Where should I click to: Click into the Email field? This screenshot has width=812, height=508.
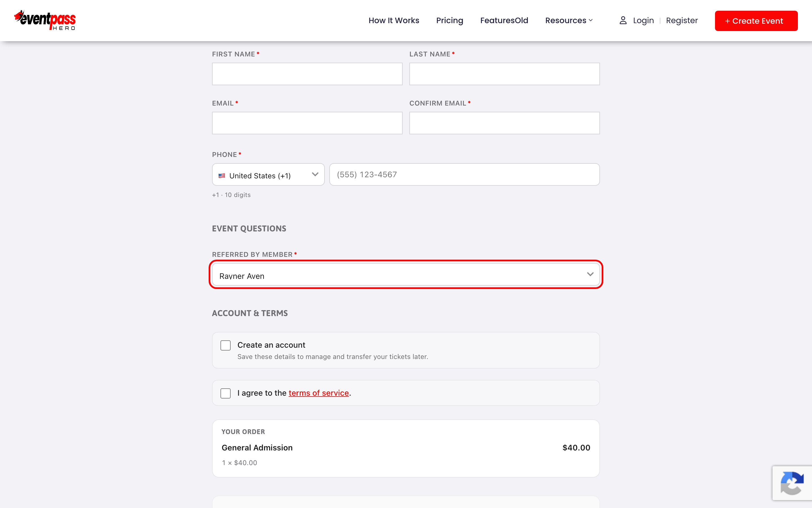click(307, 123)
